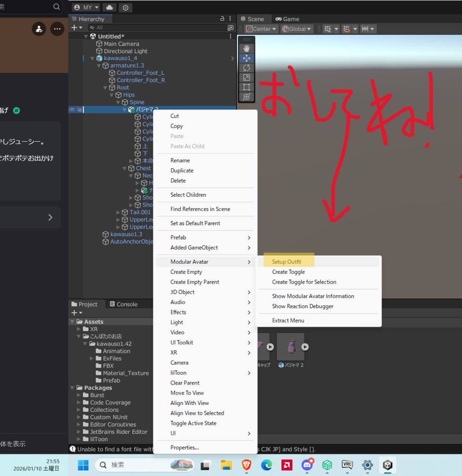Image resolution: width=462 pixels, height=476 pixels.
Task: Open prefab arrow for kawauso1_4
Action: coord(232,58)
